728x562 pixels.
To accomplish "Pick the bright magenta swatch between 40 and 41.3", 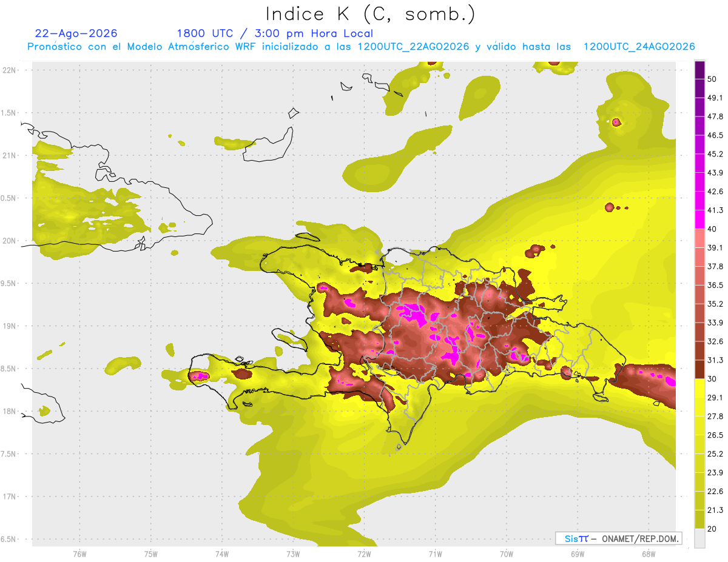I will [699, 219].
